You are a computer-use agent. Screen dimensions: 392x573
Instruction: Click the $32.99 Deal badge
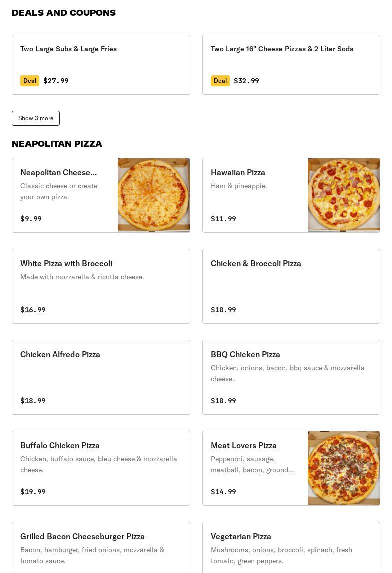tap(220, 81)
